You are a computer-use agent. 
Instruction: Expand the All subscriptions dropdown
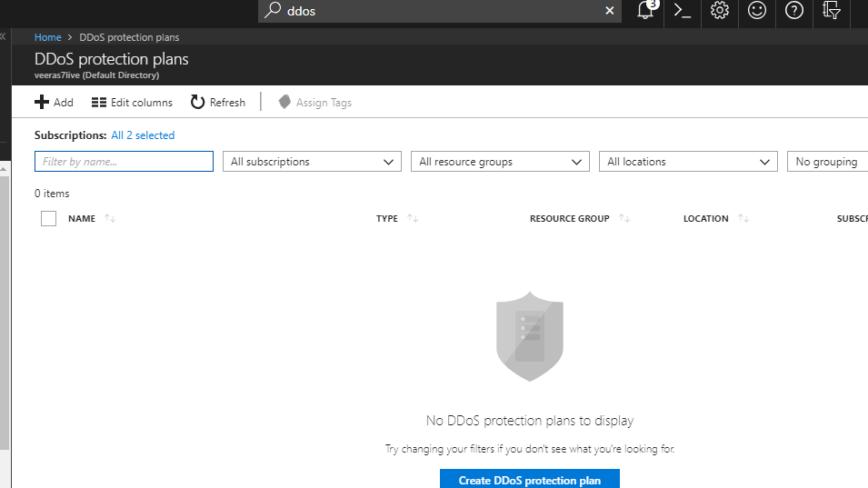pos(313,162)
